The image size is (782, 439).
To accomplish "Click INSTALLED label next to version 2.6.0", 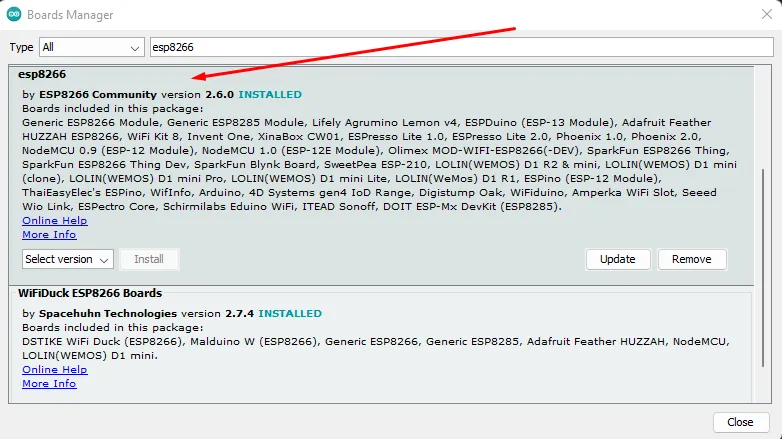I will coord(270,94).
